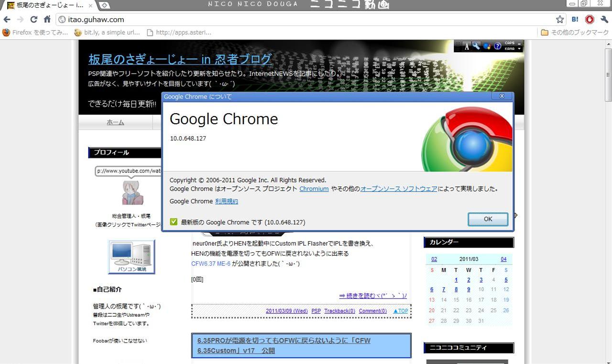Minimize the IME language bar
The height and width of the screenshot is (364, 612).
point(519,43)
